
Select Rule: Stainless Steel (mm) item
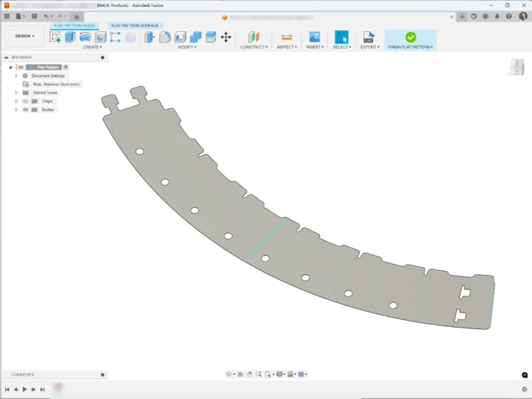tap(56, 84)
